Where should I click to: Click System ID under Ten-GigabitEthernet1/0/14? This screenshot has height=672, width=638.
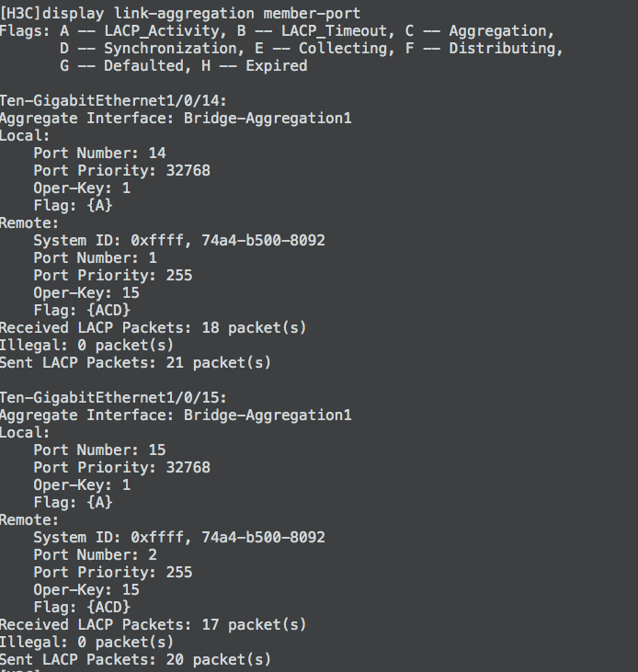179,240
